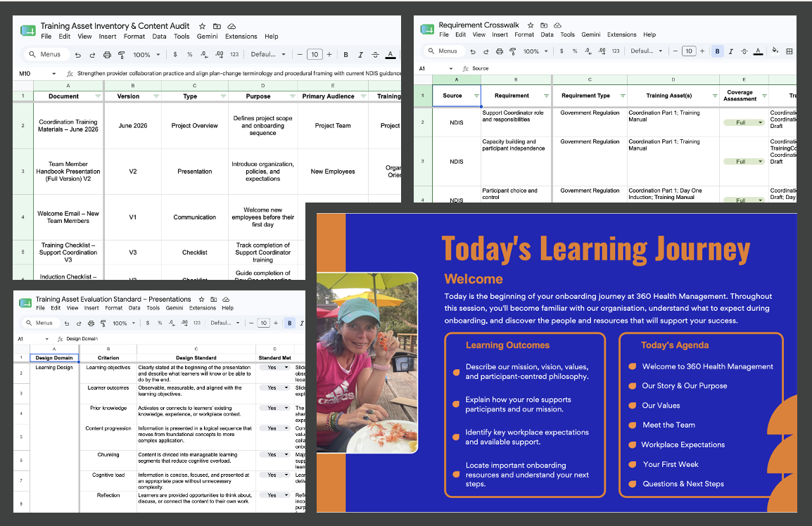Open Version column filter in Inventory sheet
The image size is (812, 526).
click(x=156, y=96)
